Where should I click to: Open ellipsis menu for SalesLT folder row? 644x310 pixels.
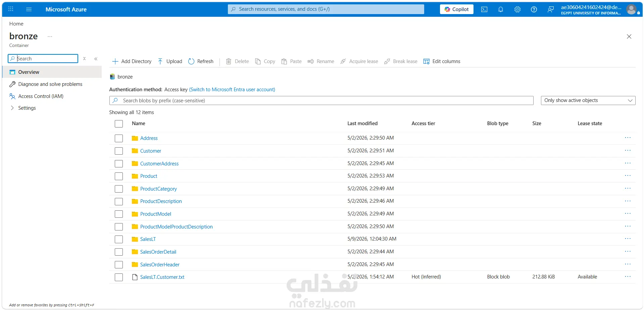point(628,239)
